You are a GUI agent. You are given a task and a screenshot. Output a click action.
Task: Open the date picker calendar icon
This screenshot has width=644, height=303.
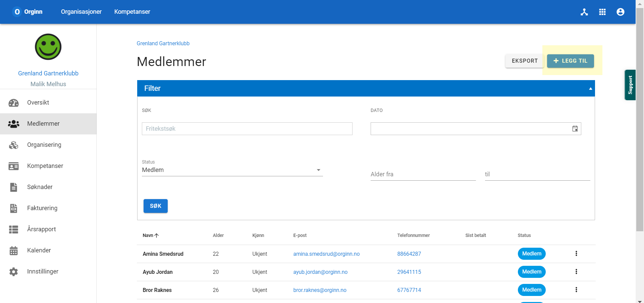point(575,129)
